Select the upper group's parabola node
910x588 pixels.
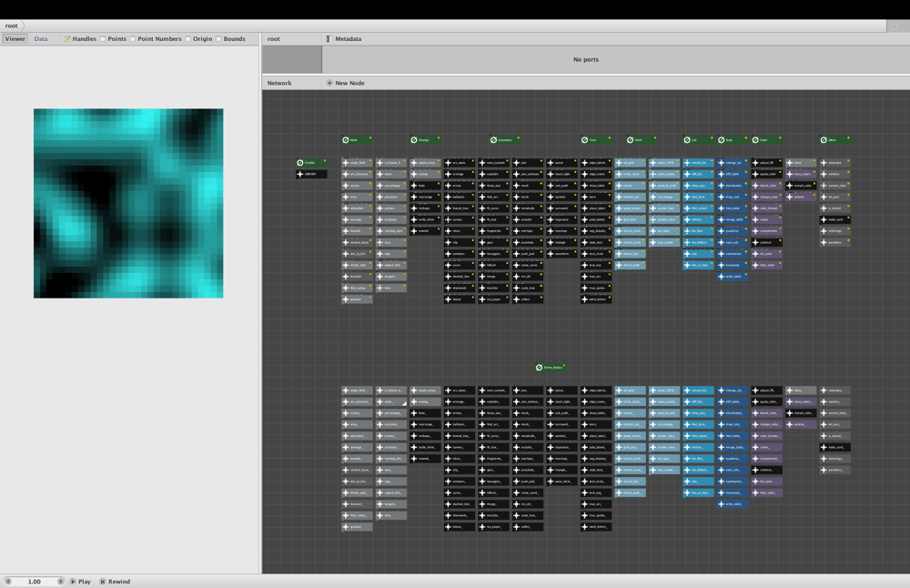point(528,242)
